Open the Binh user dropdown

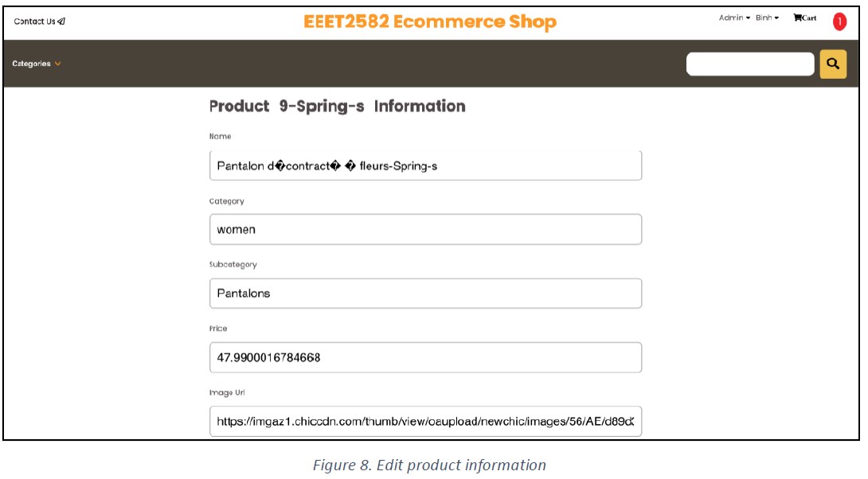tap(767, 18)
